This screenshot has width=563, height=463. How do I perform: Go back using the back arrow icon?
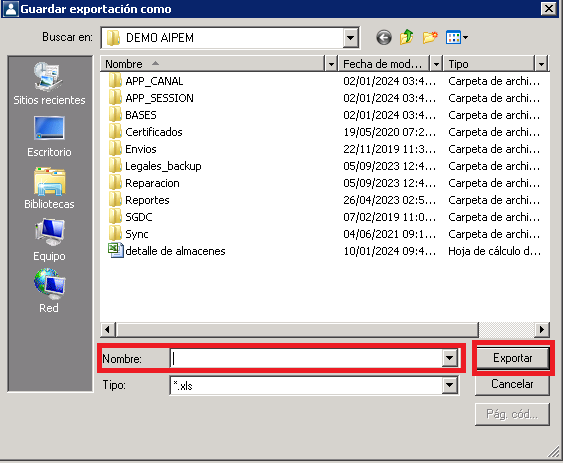[384, 37]
